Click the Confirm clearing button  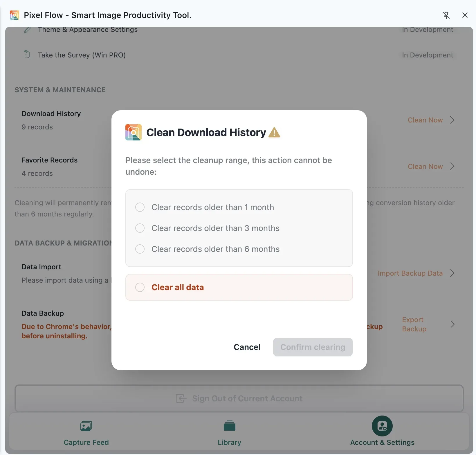[x=313, y=347]
